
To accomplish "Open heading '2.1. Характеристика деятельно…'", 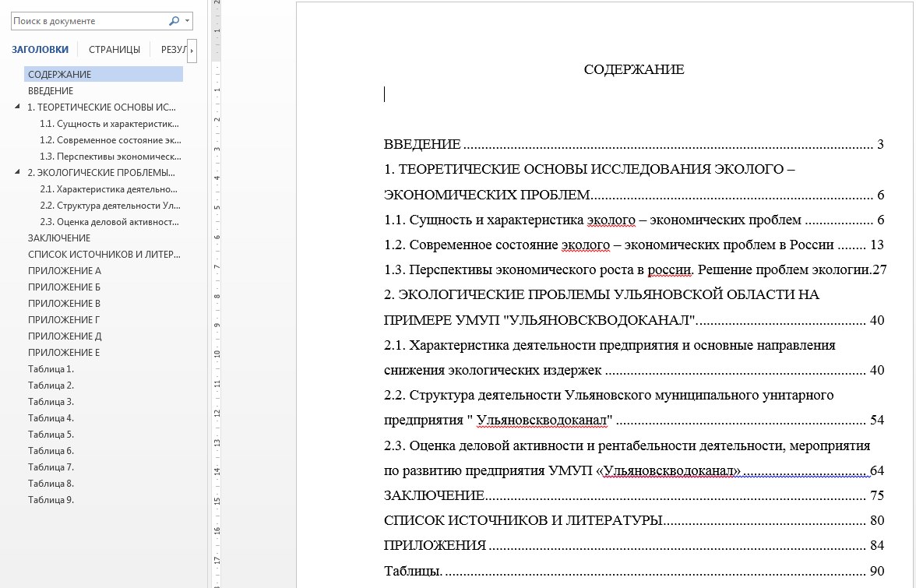I will coord(109,188).
